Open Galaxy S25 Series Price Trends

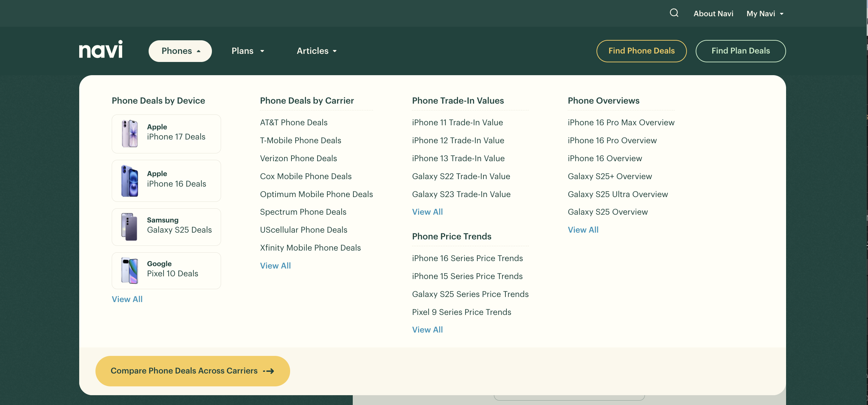[x=470, y=294]
